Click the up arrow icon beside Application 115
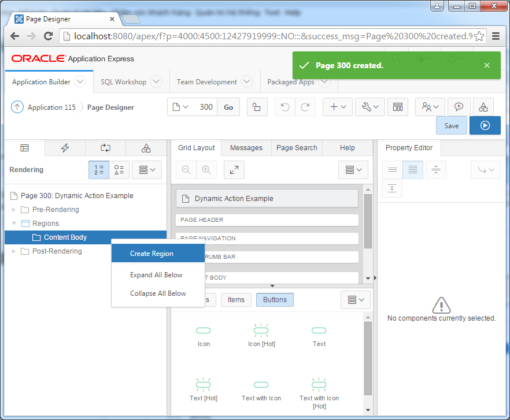The width and height of the screenshot is (510, 420). coord(17,107)
